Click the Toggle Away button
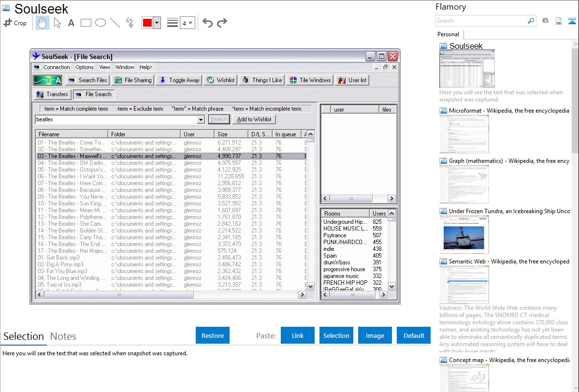Screen dimensions: 579x392 pos(179,80)
